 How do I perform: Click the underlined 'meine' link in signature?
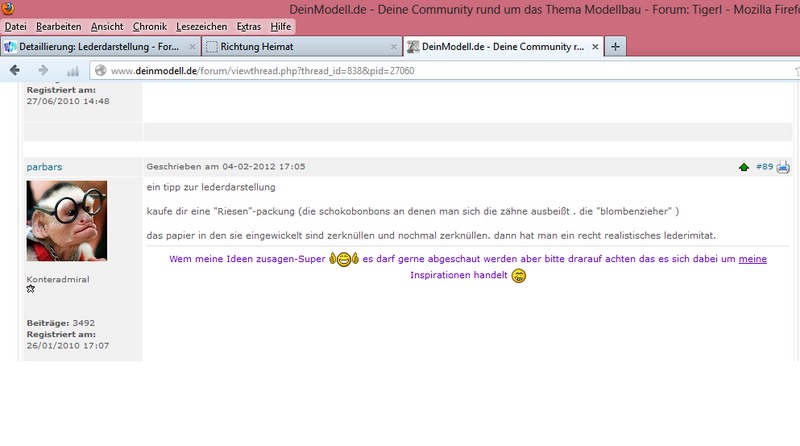(753, 259)
